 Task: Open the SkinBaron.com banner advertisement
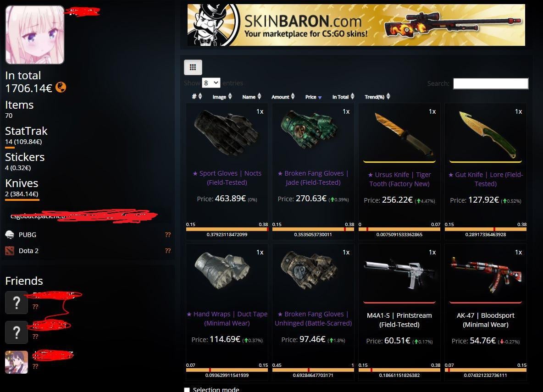(x=356, y=25)
